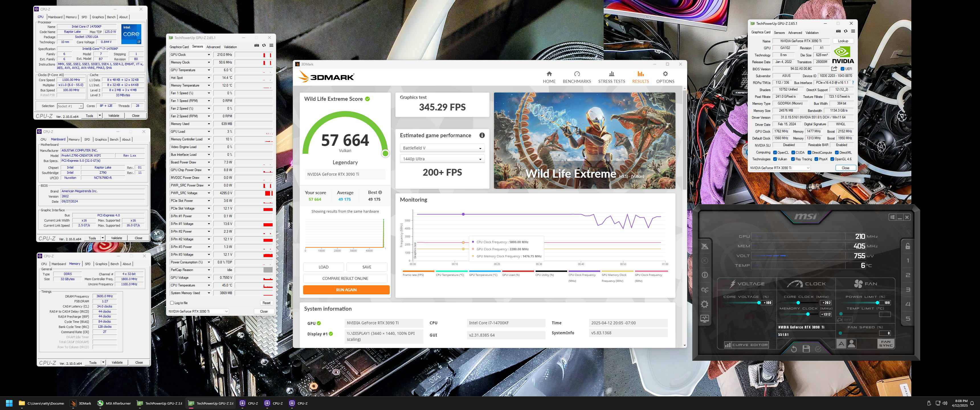Enable Log to file in GPU-Z Sensors

172,303
